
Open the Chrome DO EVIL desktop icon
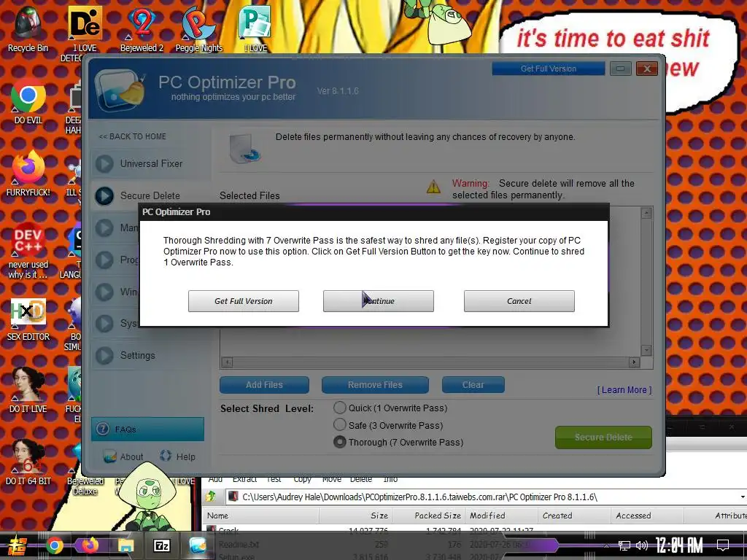tap(28, 101)
